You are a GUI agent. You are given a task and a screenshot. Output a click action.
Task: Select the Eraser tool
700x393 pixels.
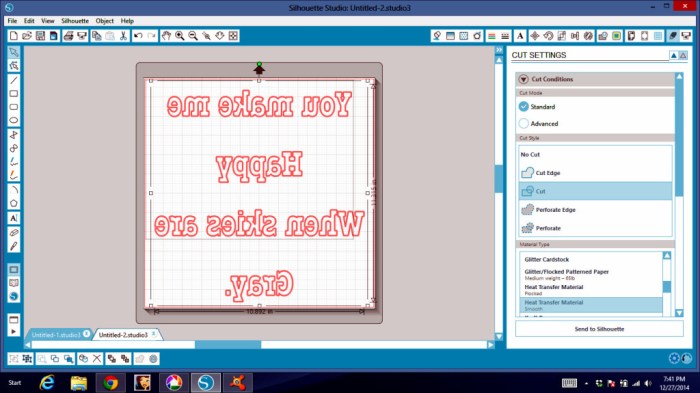coord(13,232)
